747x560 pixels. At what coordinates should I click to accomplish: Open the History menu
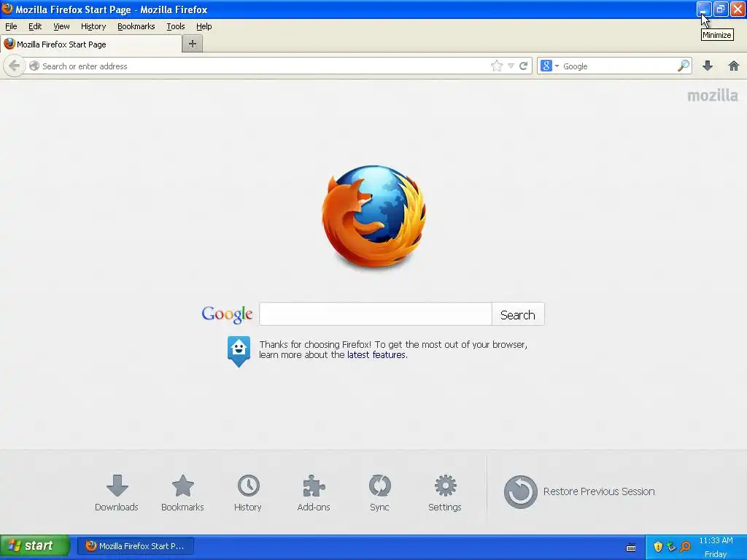pyautogui.click(x=93, y=26)
